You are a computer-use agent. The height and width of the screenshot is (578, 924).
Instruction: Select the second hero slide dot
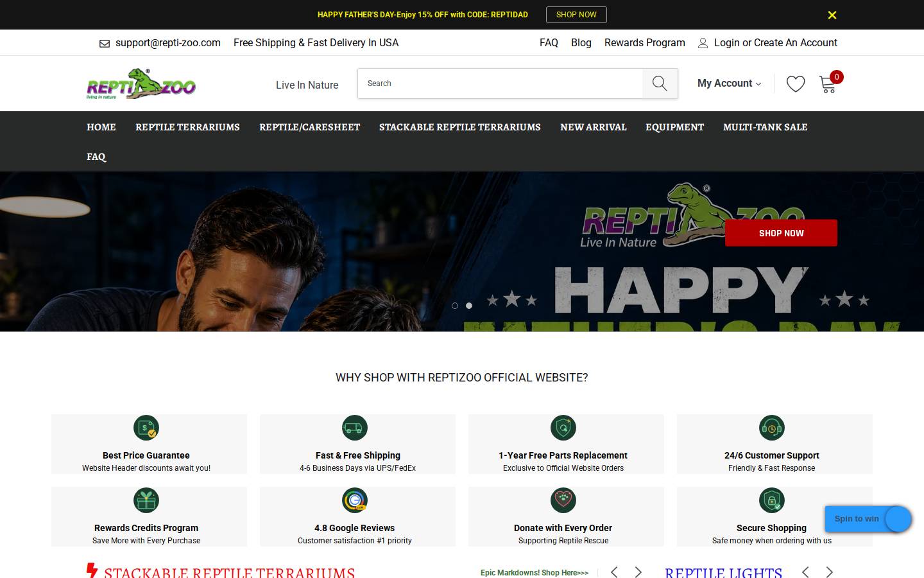pyautogui.click(x=469, y=306)
